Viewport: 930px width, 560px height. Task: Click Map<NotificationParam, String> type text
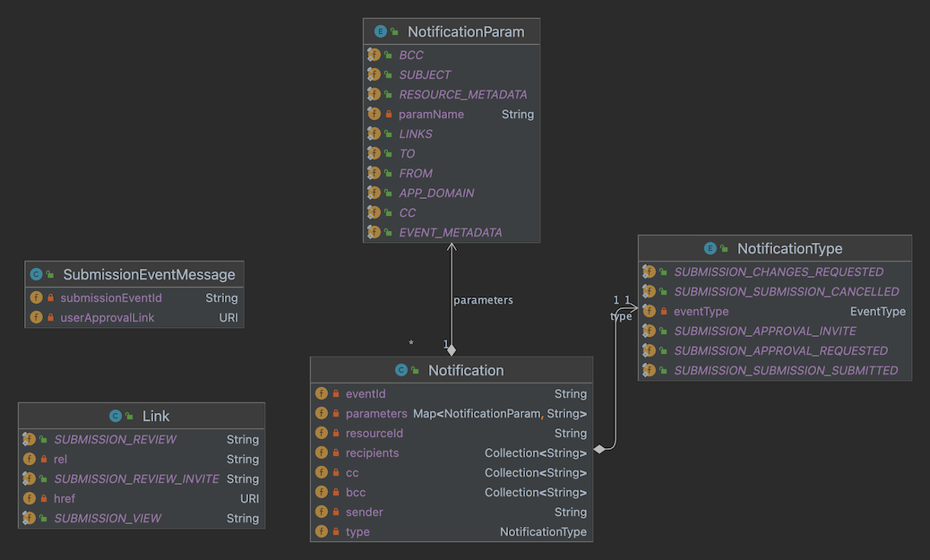click(500, 413)
